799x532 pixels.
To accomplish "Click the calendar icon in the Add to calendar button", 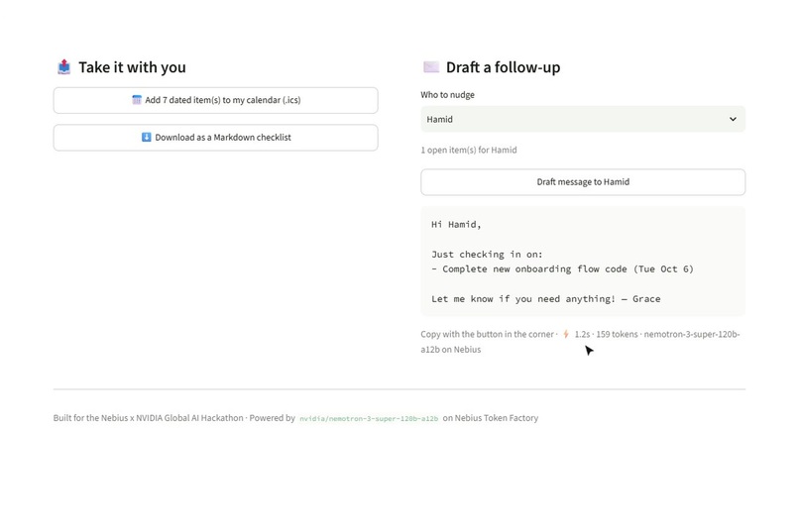I will 137,100.
